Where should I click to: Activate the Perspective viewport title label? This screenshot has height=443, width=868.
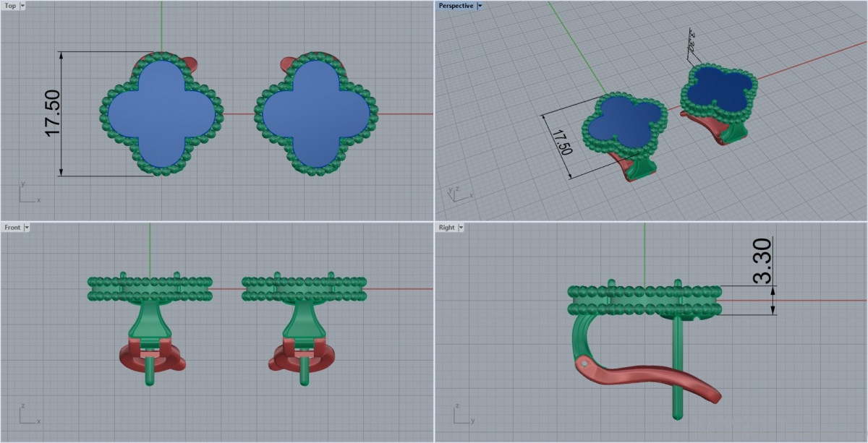click(x=456, y=6)
